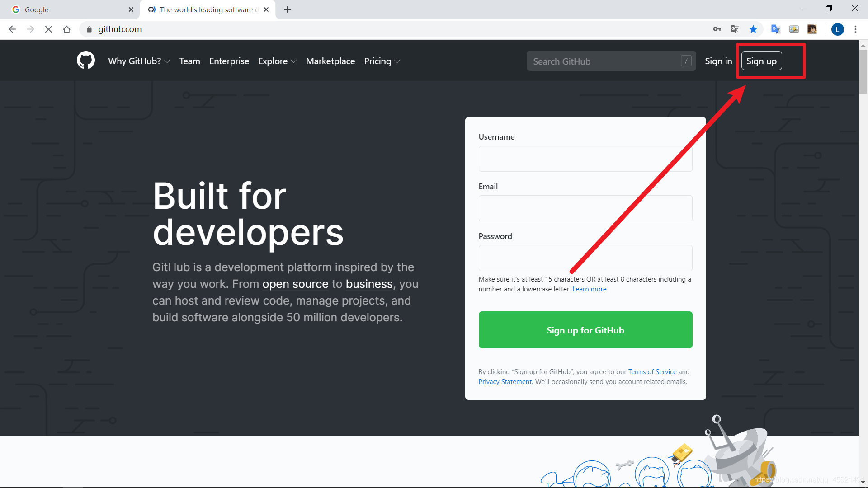Viewport: 868px width, 488px height.
Task: Select the world's leading software tab
Action: (x=208, y=9)
